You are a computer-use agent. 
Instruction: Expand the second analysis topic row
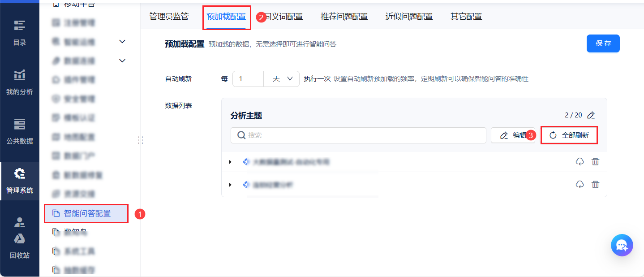(x=230, y=184)
